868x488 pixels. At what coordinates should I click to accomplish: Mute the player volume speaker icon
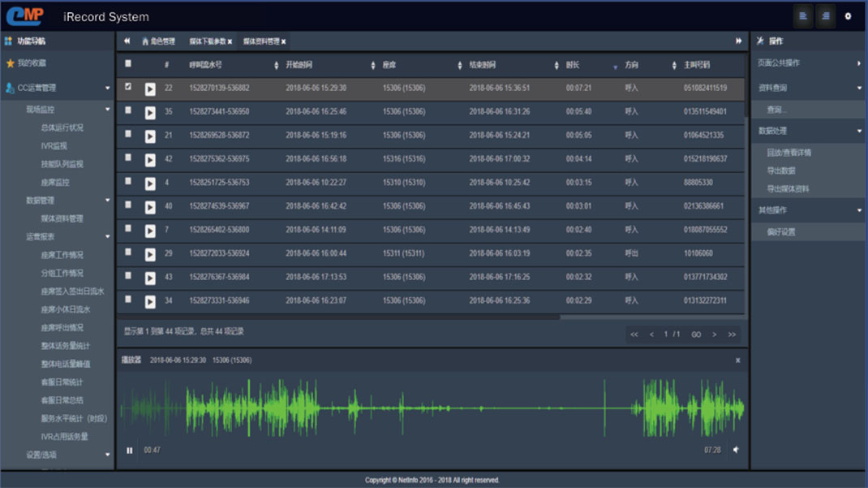click(736, 450)
